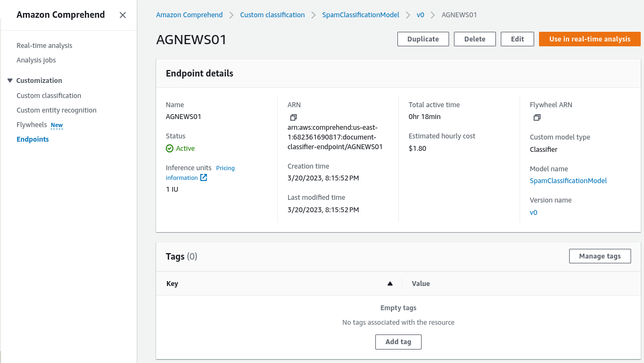Click the AGNEWS01 page heading
Image resolution: width=644 pixels, height=363 pixels.
pos(191,39)
